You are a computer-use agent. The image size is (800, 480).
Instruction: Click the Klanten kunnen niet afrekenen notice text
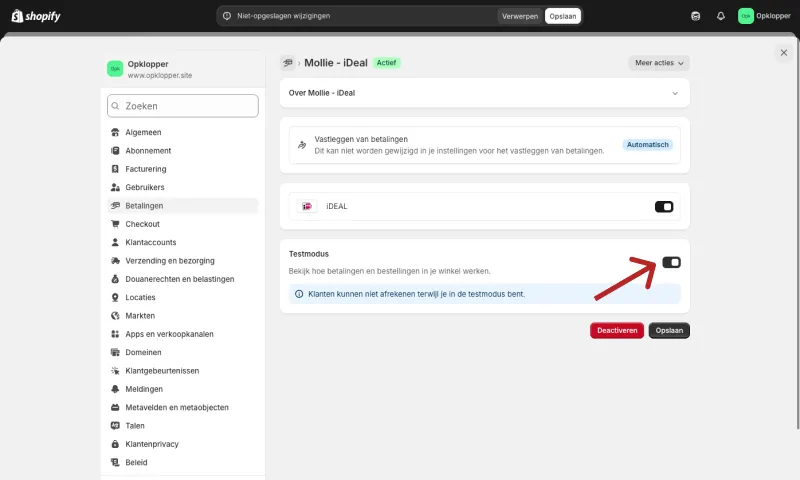(x=416, y=294)
